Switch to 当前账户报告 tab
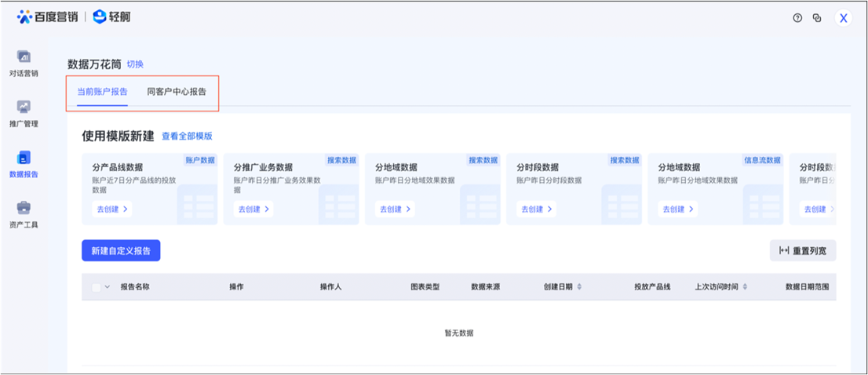Image resolution: width=868 pixels, height=375 pixels. pyautogui.click(x=102, y=92)
